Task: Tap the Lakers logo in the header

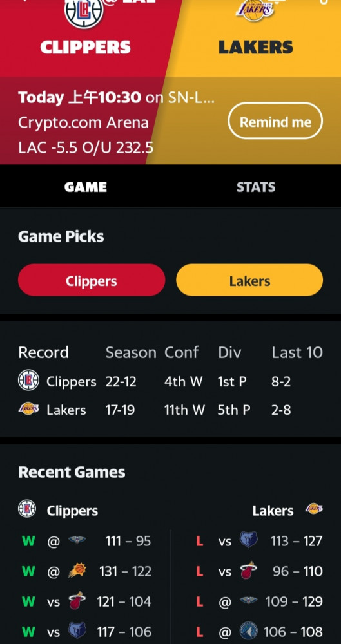Action: tap(255, 10)
